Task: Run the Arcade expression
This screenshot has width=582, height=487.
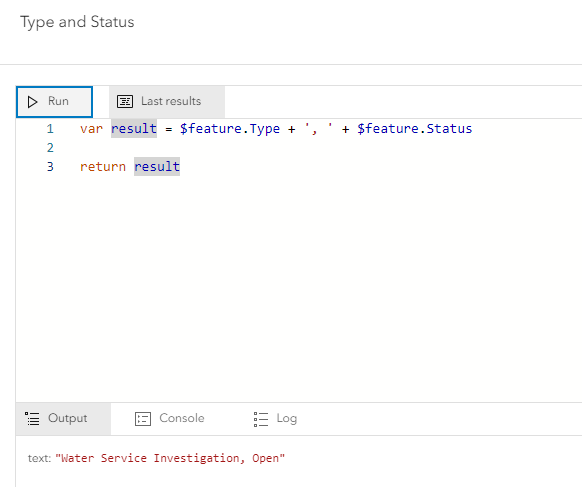Action: pos(54,102)
